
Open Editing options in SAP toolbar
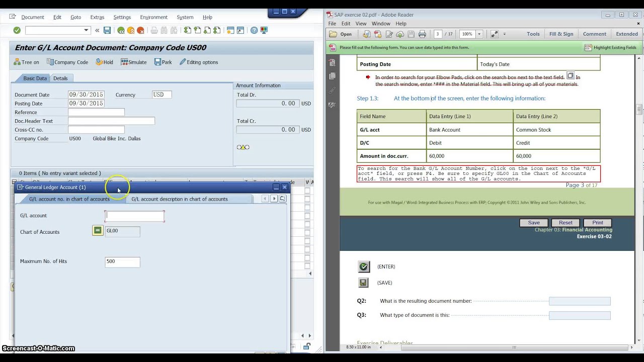click(199, 62)
